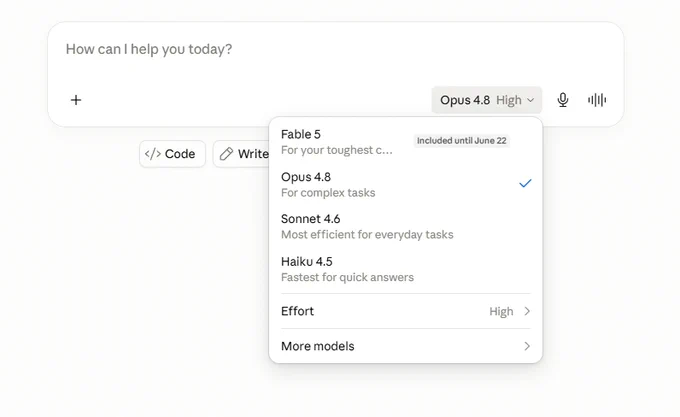Select Sonnet 4.6 model
The width and height of the screenshot is (680, 417).
pos(405,226)
